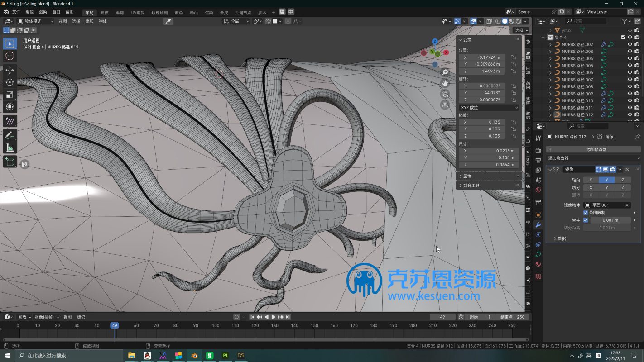Viewport: 644px width, 362px height.
Task: Toggle X-ray display in viewport header
Action: pos(489,21)
